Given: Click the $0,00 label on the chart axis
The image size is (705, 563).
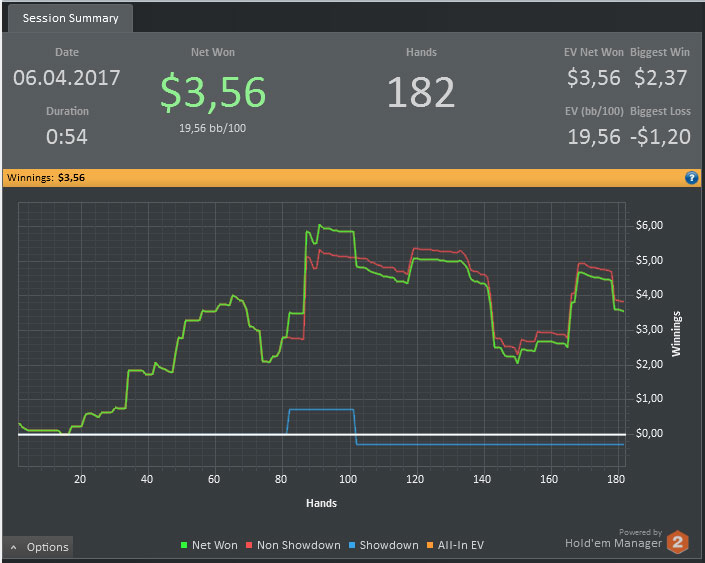Looking at the screenshot, I should tap(649, 433).
